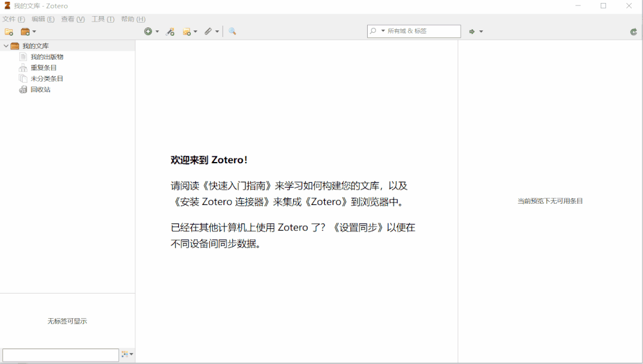643x364 pixels.
Task: Click the green Locate arrow icon
Action: [x=471, y=32]
